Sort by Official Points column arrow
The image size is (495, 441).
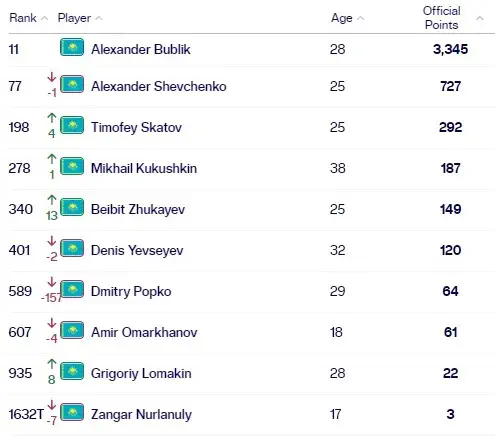point(480,18)
